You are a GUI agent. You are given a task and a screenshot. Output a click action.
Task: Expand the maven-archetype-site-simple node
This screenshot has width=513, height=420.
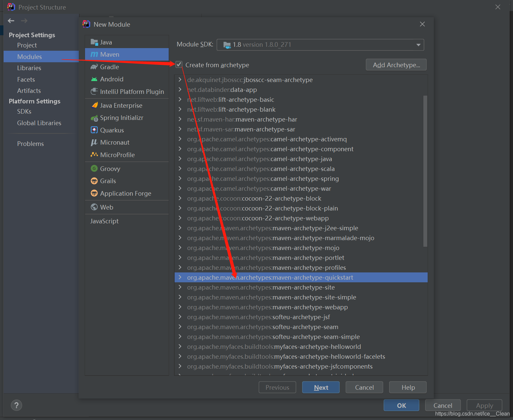(x=180, y=297)
